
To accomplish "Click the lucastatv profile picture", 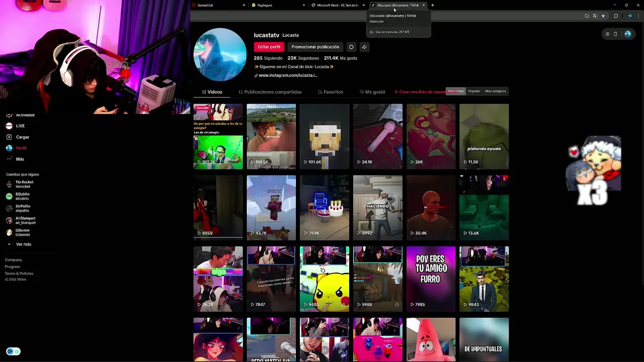I will [220, 55].
